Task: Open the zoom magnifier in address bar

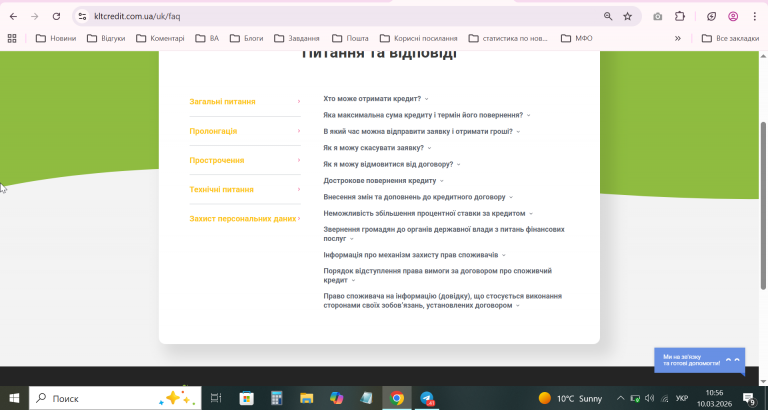Action: [x=608, y=16]
